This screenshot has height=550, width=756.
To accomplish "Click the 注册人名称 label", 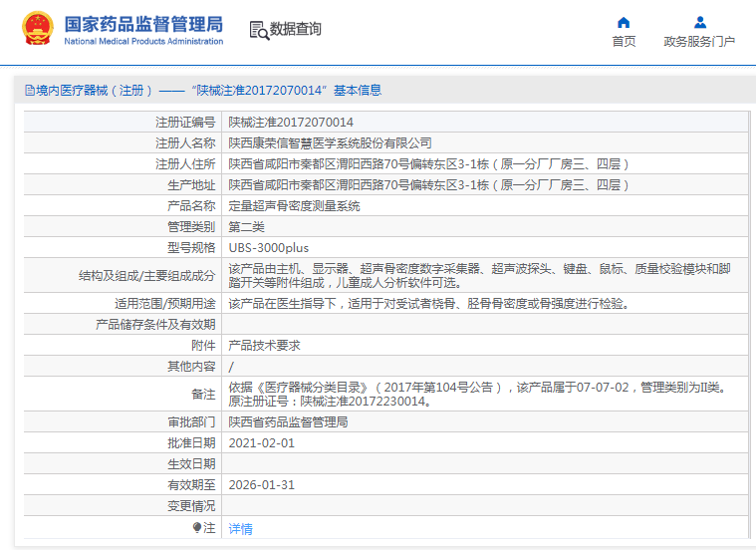I will [x=185, y=142].
